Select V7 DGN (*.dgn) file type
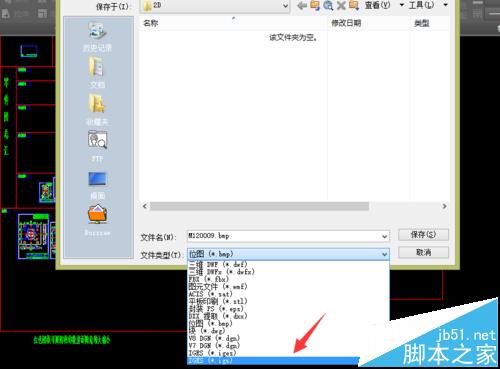500x369 pixels. (x=288, y=345)
